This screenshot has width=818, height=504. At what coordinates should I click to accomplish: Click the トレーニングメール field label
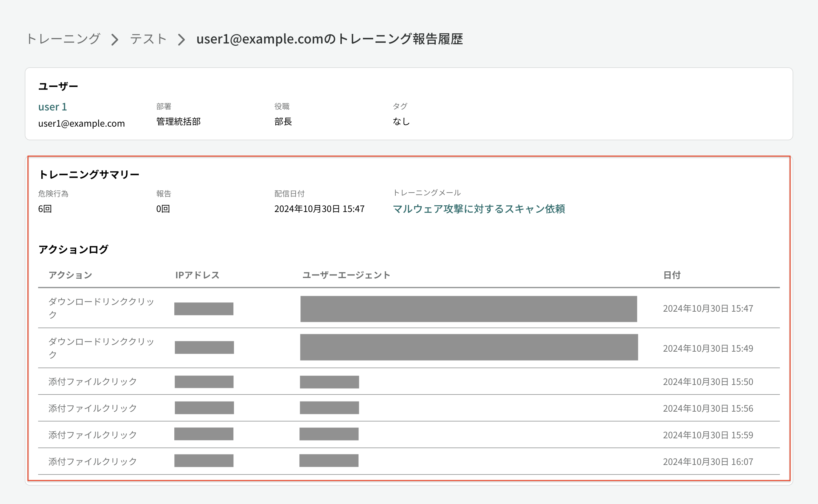click(427, 193)
